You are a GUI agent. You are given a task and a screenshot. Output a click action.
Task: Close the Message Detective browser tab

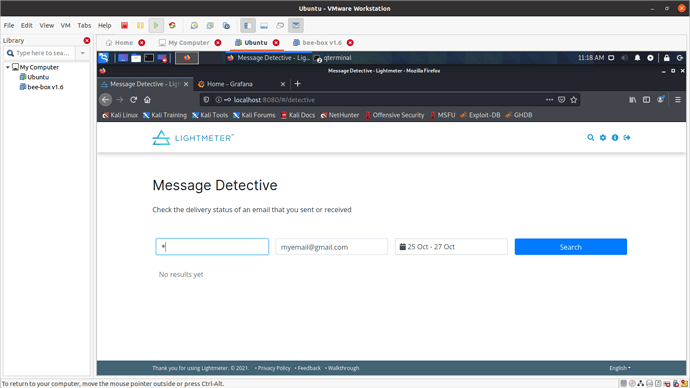(186, 84)
